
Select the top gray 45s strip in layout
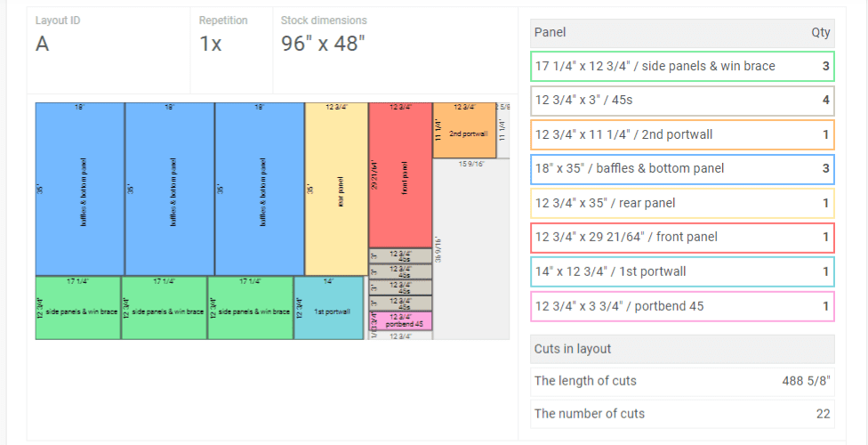(x=400, y=255)
